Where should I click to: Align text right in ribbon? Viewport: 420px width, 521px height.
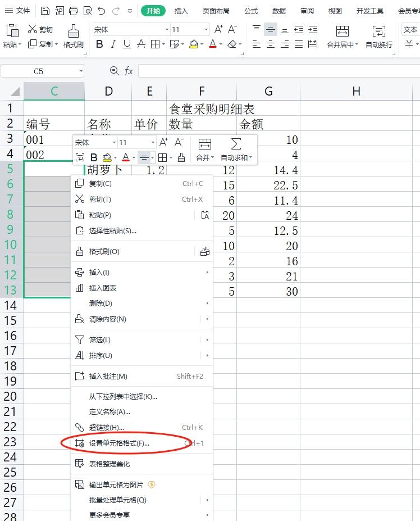pos(285,44)
